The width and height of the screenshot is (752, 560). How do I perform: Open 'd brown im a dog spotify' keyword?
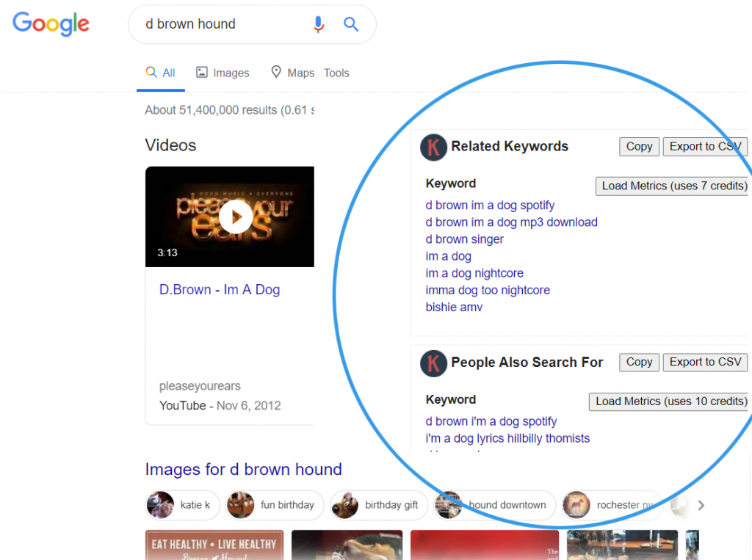490,206
